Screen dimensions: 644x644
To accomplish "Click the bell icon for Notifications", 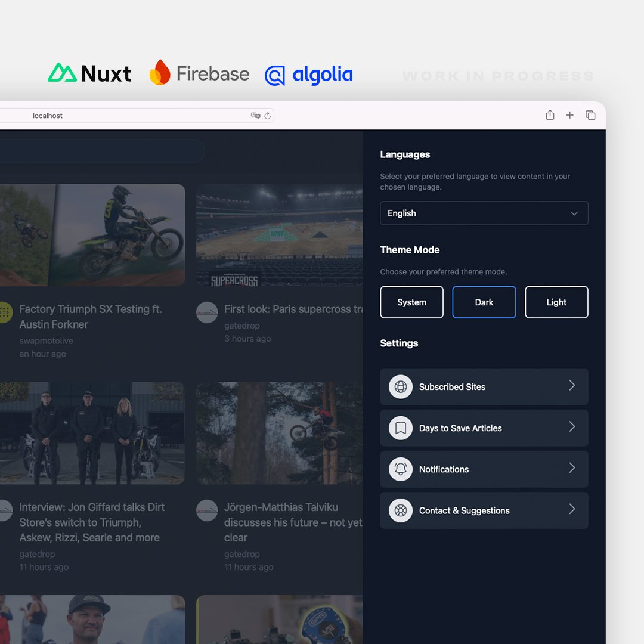I will (401, 469).
